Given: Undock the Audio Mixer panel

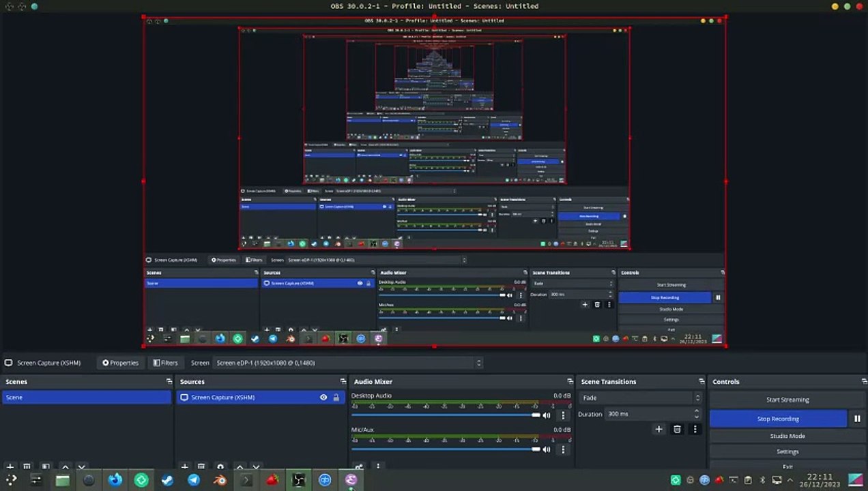Looking at the screenshot, I should coord(570,382).
